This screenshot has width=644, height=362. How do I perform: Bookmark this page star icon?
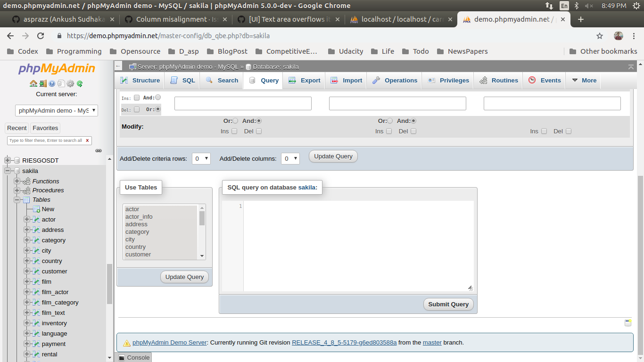click(x=600, y=36)
